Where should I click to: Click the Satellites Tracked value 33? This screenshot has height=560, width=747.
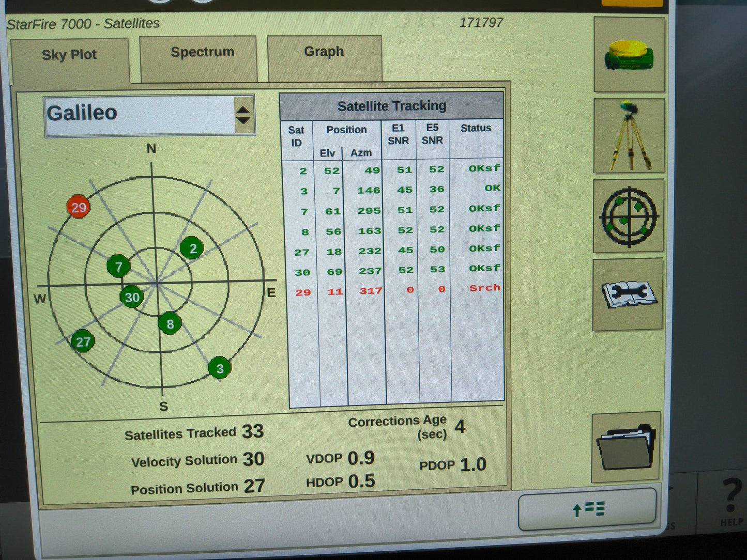pos(254,431)
